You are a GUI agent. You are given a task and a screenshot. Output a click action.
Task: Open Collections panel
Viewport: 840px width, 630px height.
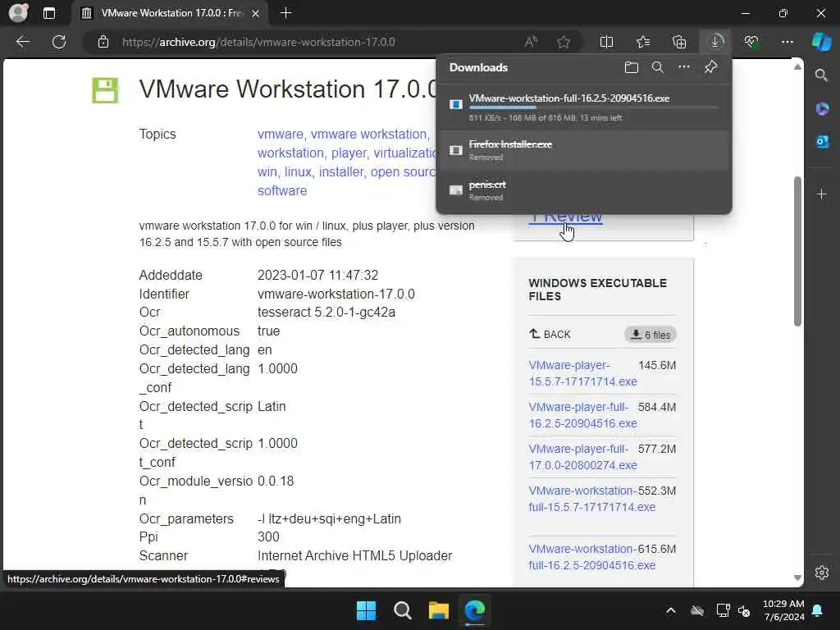pyautogui.click(x=679, y=42)
